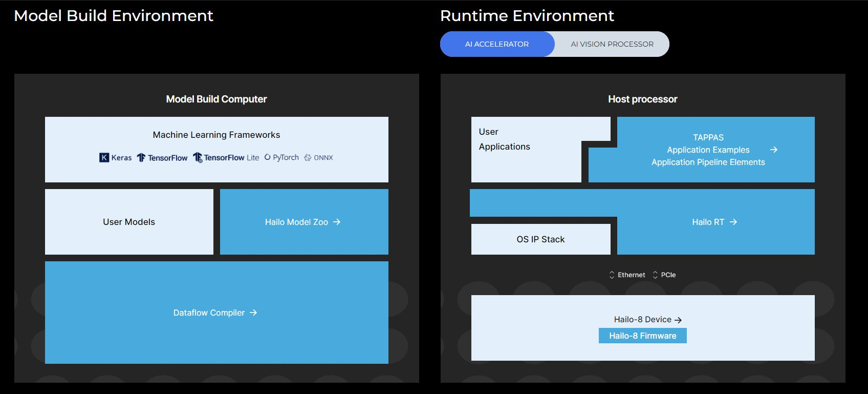The width and height of the screenshot is (868, 394).
Task: Click the Ethernet up-down arrows icon
Action: 612,275
